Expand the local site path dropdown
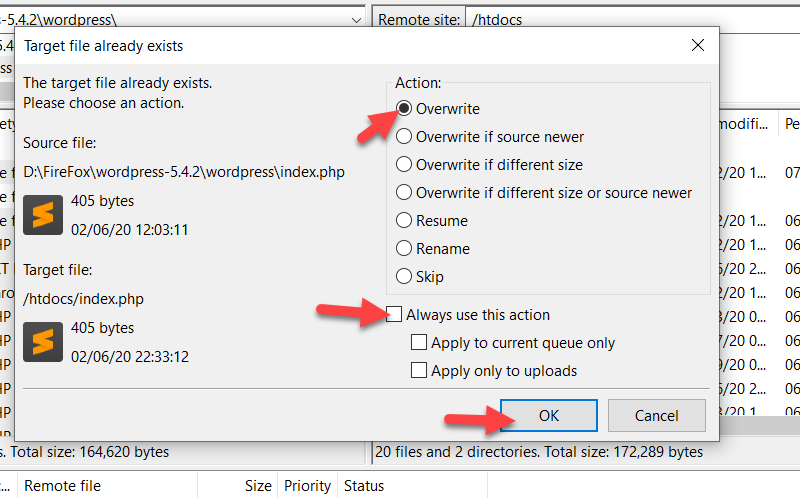 [x=356, y=20]
